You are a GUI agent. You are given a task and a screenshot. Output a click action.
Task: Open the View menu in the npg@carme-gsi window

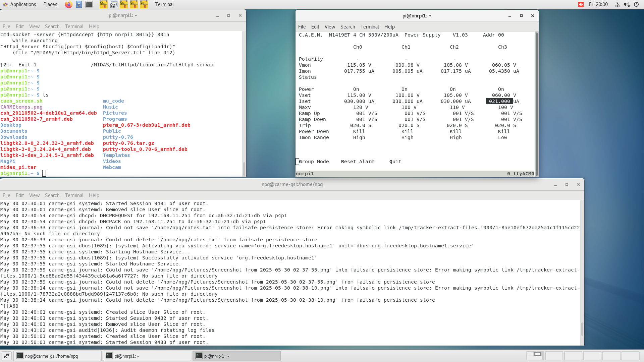tap(34, 195)
